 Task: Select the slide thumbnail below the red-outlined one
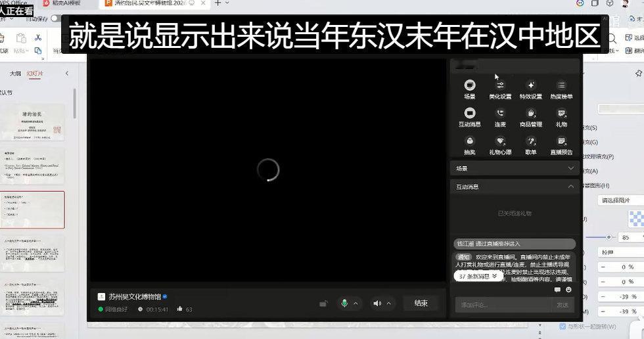[32, 254]
